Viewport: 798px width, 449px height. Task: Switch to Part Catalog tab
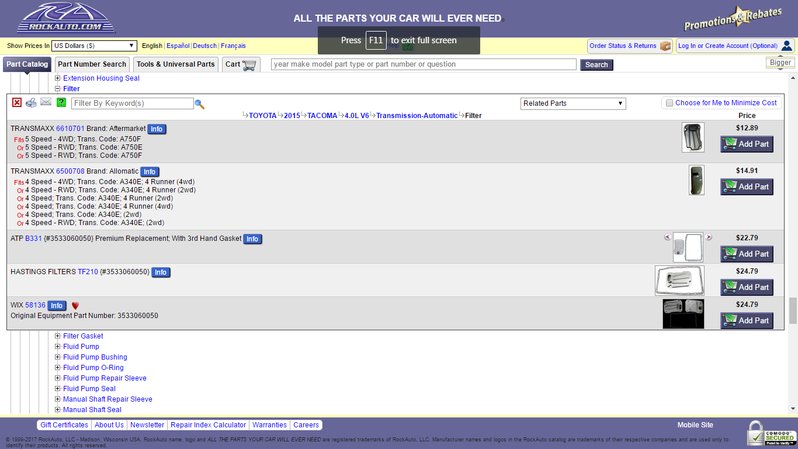pos(27,64)
